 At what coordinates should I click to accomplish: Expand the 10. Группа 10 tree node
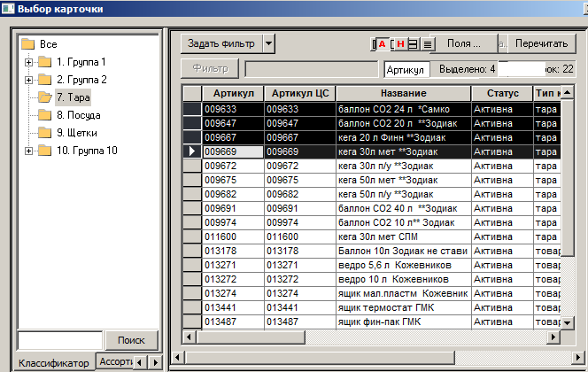(28, 151)
